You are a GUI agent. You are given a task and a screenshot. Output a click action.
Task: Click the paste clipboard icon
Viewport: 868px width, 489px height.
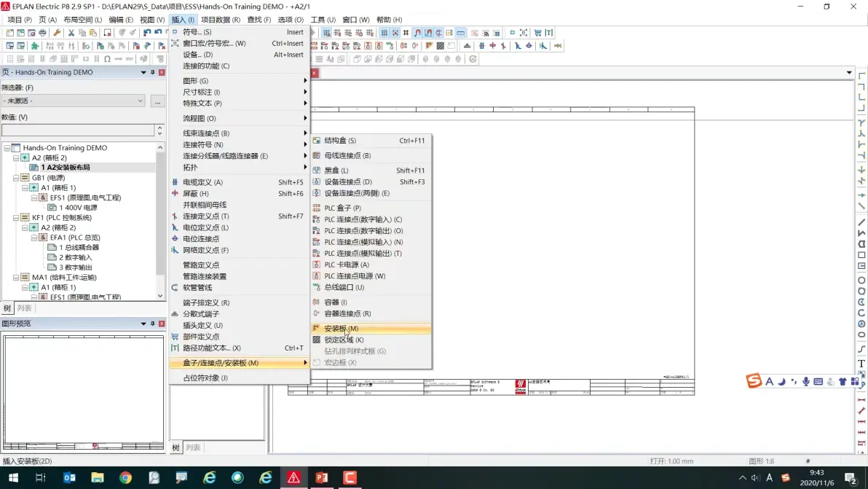click(x=93, y=33)
